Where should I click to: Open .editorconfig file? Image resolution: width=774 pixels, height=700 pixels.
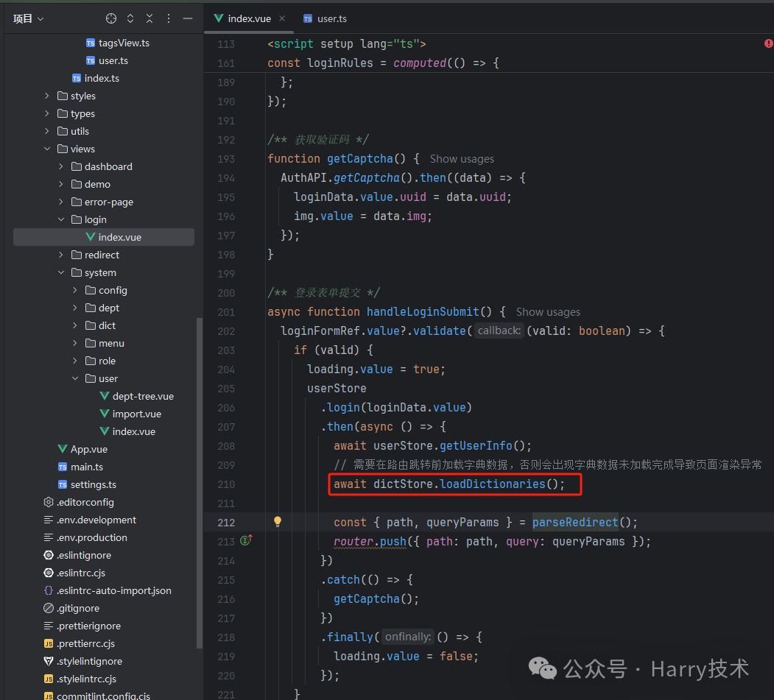(x=79, y=502)
